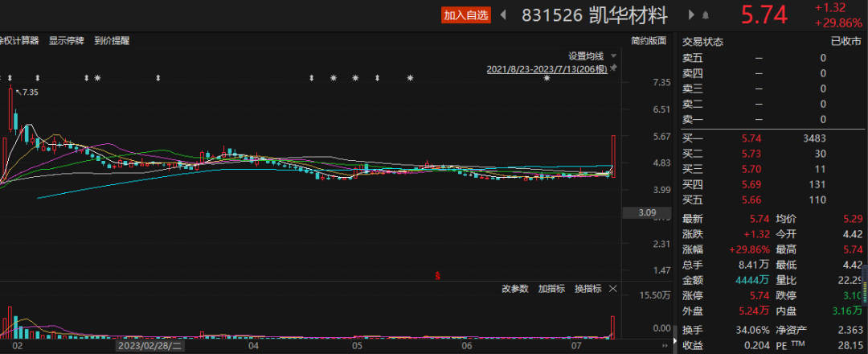Click current price tag 3.09 on axis
Viewport: 868px width, 354px height.
(647, 212)
